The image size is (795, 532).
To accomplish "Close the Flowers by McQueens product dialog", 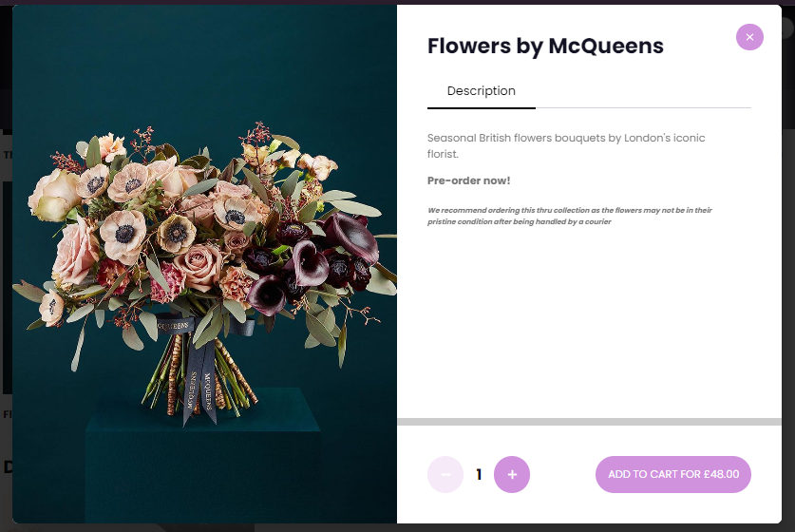I will coord(749,37).
